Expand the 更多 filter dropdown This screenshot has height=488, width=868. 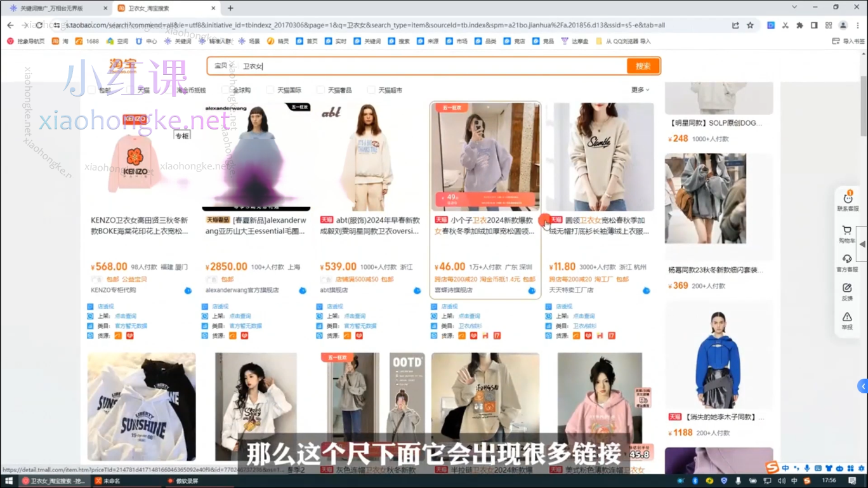[640, 90]
